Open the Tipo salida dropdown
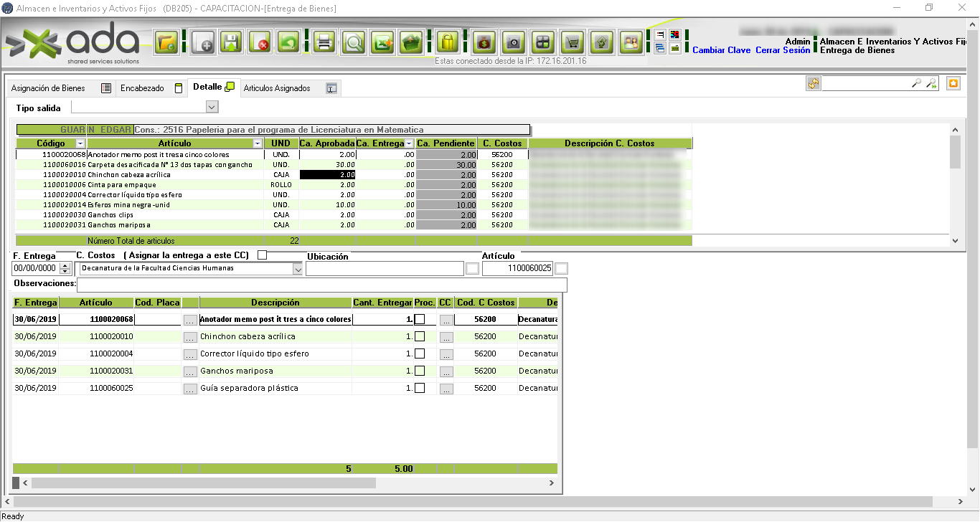980x522 pixels. tap(212, 108)
